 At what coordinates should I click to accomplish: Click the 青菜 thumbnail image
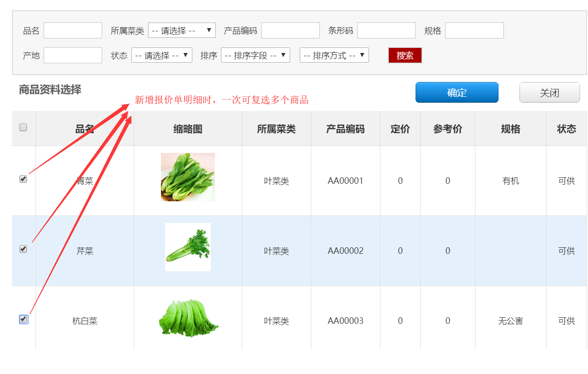[x=188, y=177]
